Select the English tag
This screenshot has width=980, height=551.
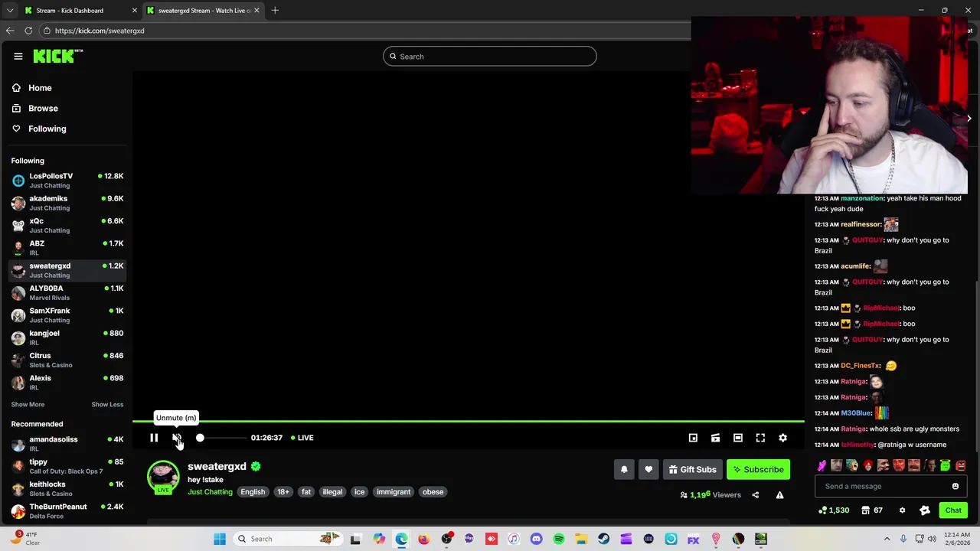(253, 492)
